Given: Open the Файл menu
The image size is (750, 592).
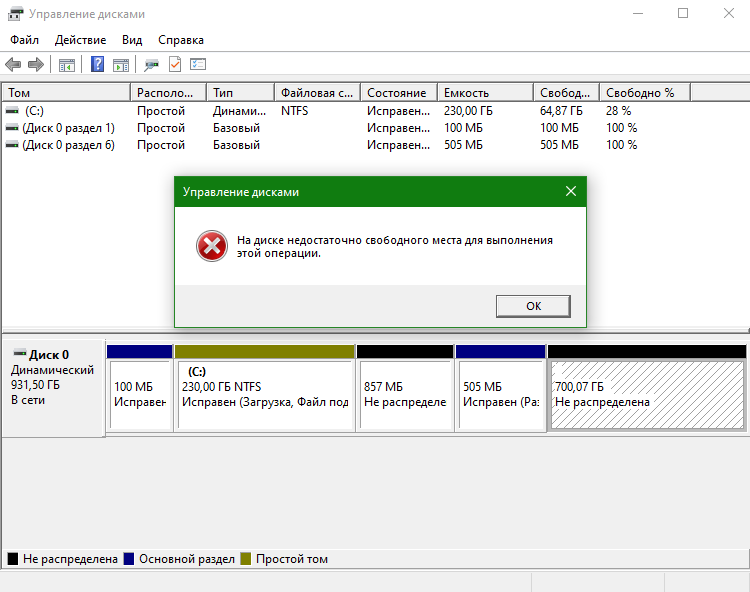Looking at the screenshot, I should pos(25,40).
